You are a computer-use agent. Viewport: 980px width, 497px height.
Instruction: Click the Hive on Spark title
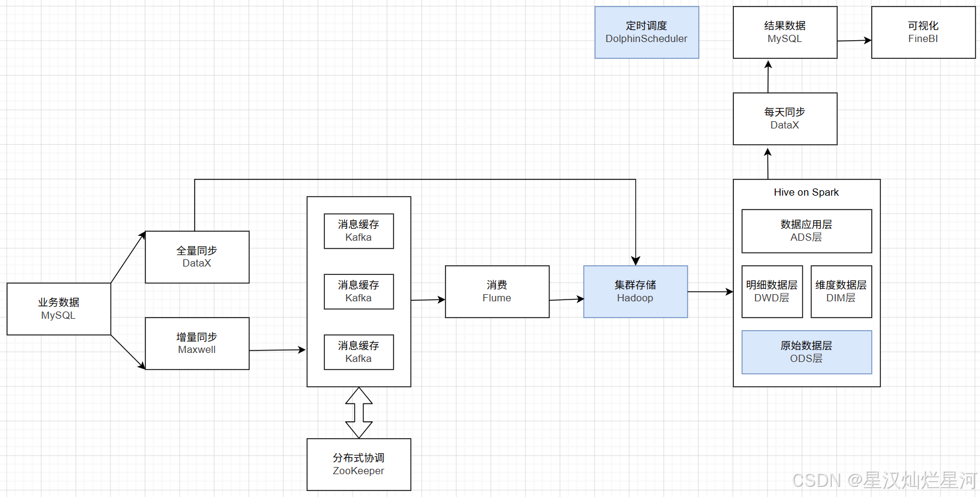[806, 192]
